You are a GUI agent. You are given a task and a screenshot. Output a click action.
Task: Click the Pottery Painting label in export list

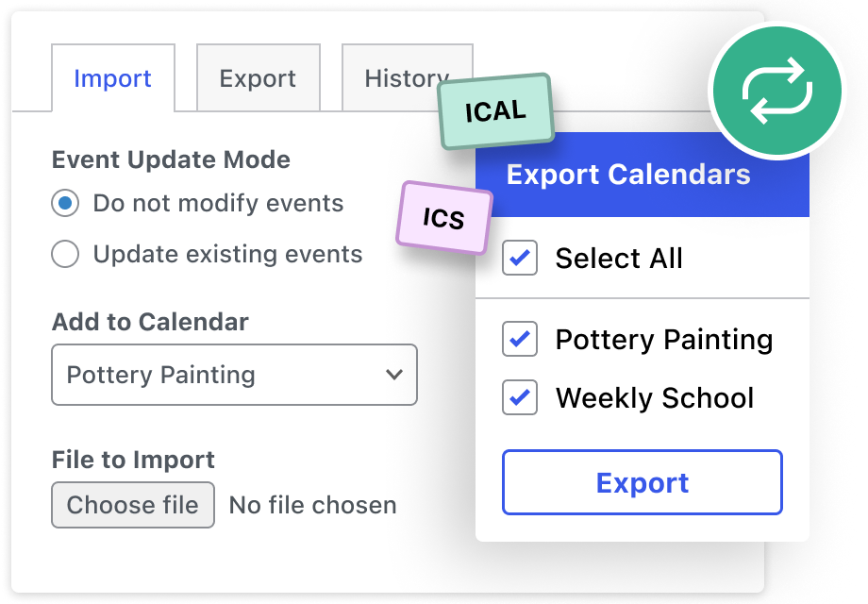[664, 339]
